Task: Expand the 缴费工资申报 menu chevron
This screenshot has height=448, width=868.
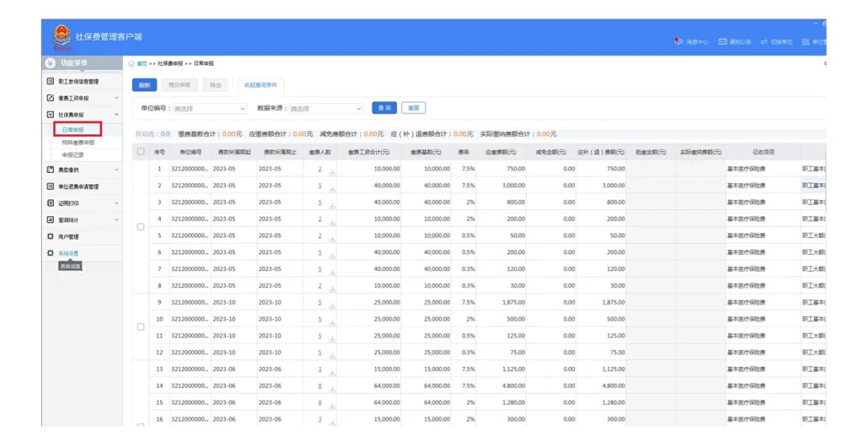Action: click(x=117, y=98)
